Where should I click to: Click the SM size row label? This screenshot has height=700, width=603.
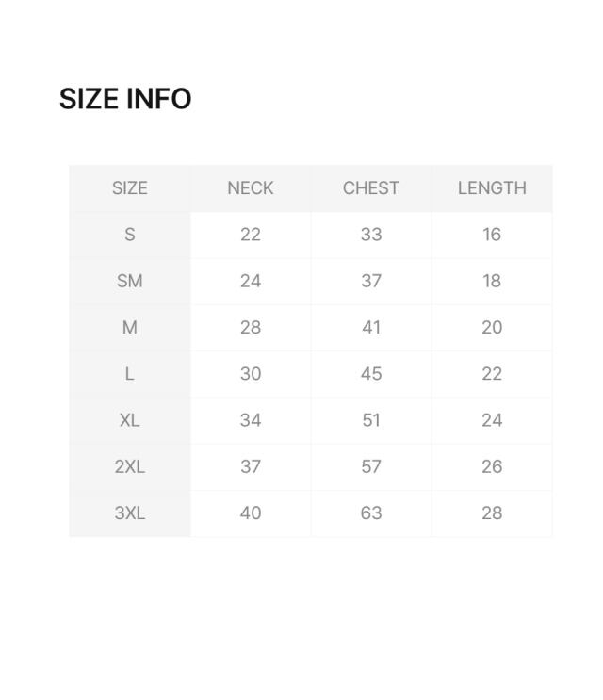click(130, 281)
